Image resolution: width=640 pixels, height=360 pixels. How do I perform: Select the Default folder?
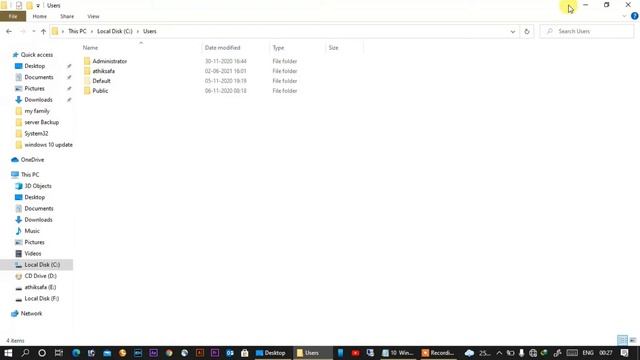pyautogui.click(x=101, y=81)
